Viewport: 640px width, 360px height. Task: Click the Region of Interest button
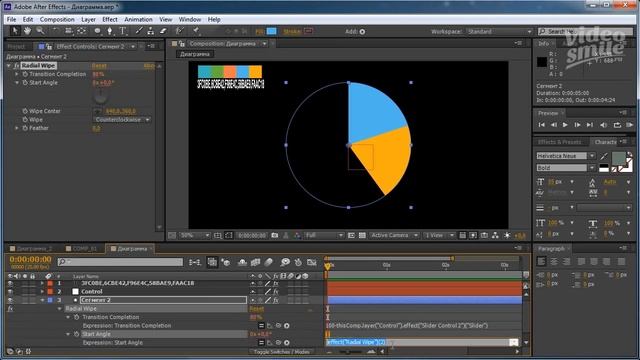click(351, 236)
